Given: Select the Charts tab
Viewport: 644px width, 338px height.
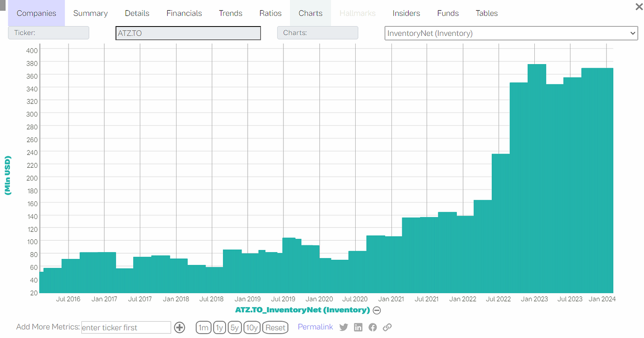Looking at the screenshot, I should pos(310,13).
